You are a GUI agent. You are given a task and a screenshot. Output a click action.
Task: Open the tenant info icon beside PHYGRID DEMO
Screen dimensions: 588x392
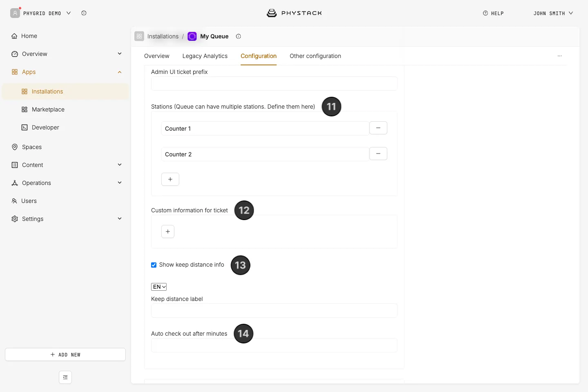(x=84, y=13)
